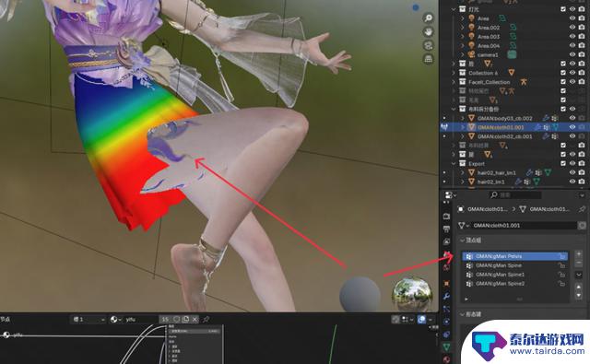
Task: Click the pin icon in node editor header
Action: 206,319
